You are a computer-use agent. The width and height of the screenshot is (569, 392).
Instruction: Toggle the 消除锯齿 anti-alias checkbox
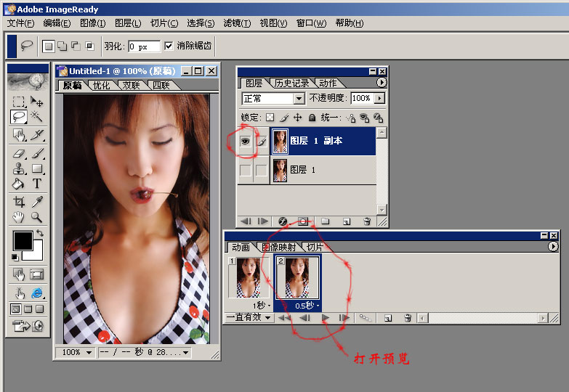point(169,46)
